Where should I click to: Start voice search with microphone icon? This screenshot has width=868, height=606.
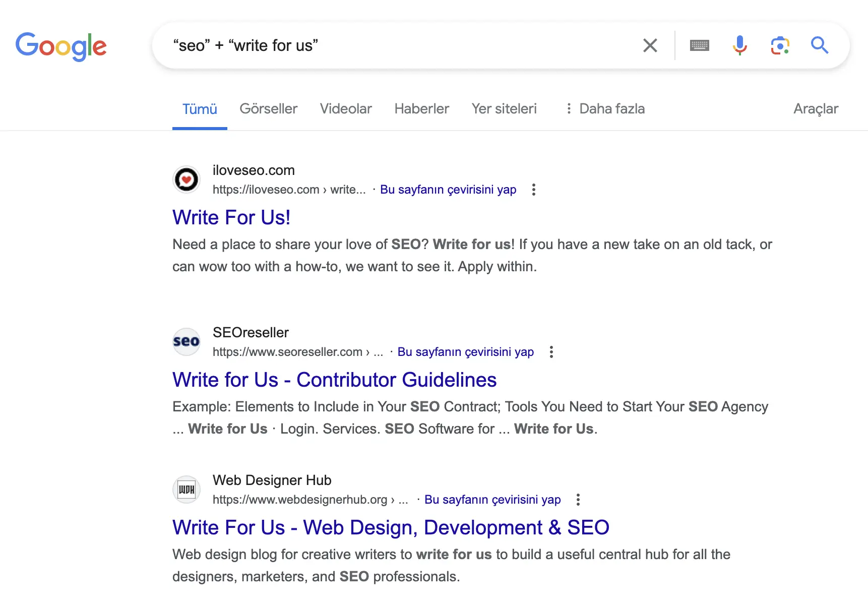pyautogui.click(x=740, y=45)
